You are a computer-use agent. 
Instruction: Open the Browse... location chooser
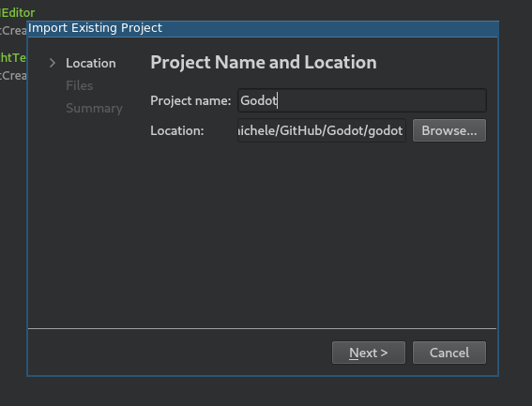[x=449, y=130]
